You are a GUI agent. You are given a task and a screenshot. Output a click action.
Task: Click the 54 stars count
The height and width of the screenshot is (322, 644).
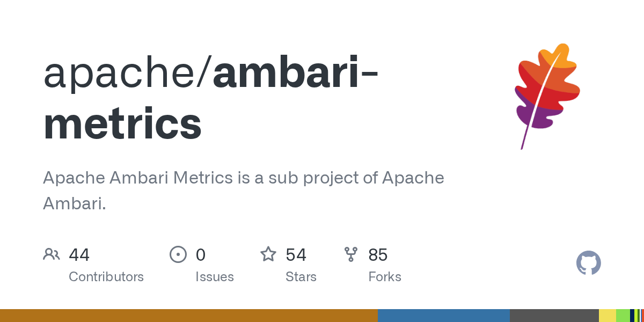click(x=296, y=254)
